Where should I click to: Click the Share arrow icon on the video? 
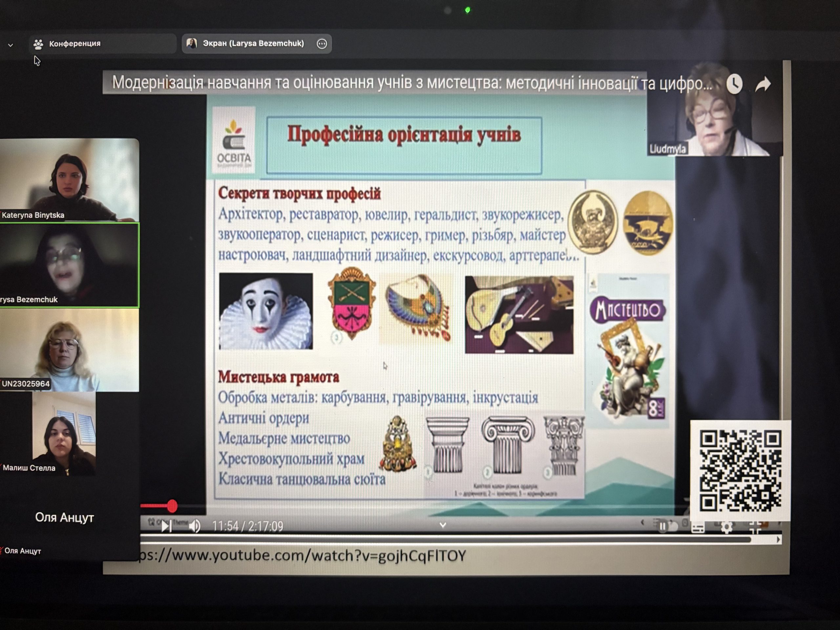click(763, 84)
